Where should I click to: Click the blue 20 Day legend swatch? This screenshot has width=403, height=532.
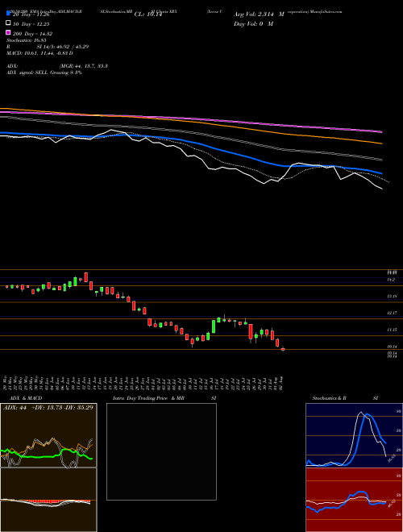click(8, 14)
